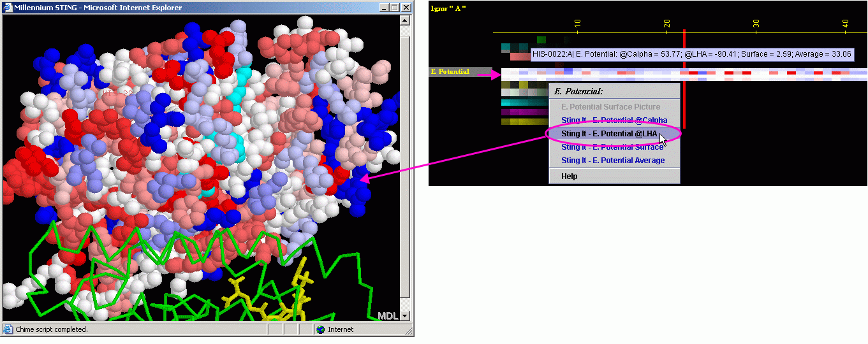Click the Internet Explorer icon in title bar
The height and width of the screenshot is (344, 868).
click(8, 8)
